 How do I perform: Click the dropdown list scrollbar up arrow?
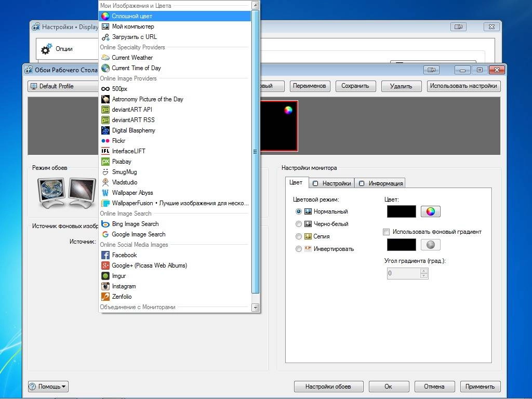click(256, 5)
